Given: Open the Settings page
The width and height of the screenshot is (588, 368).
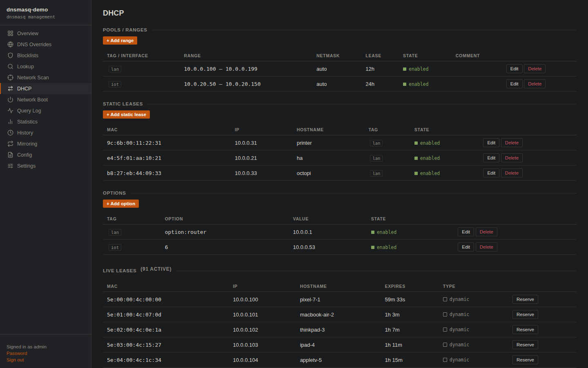Looking at the screenshot, I should point(45,166).
